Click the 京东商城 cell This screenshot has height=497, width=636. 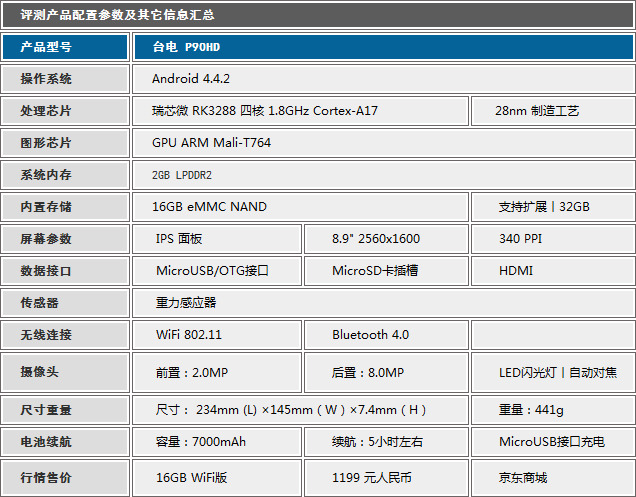coord(553,478)
